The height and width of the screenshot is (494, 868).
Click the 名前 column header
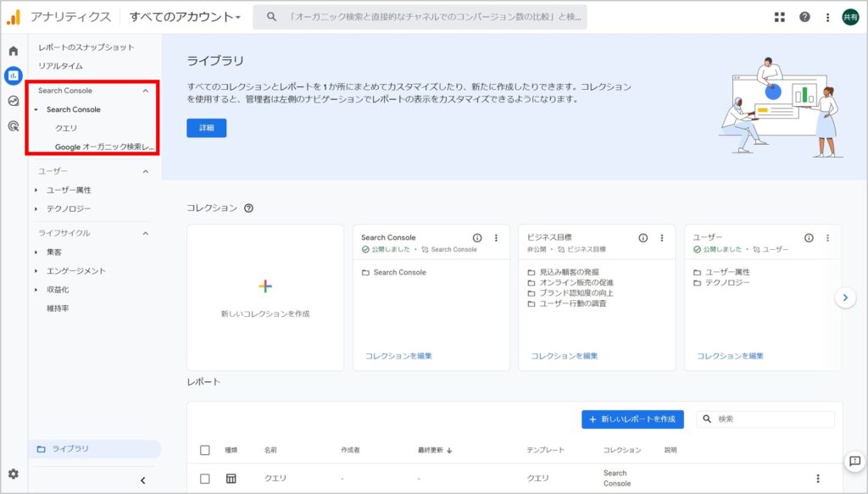pos(270,450)
